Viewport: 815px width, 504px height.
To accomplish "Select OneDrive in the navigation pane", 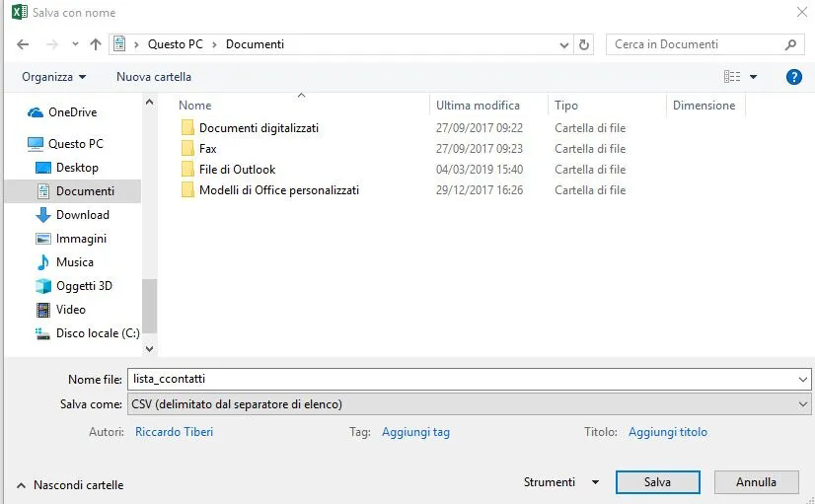I will [x=72, y=112].
